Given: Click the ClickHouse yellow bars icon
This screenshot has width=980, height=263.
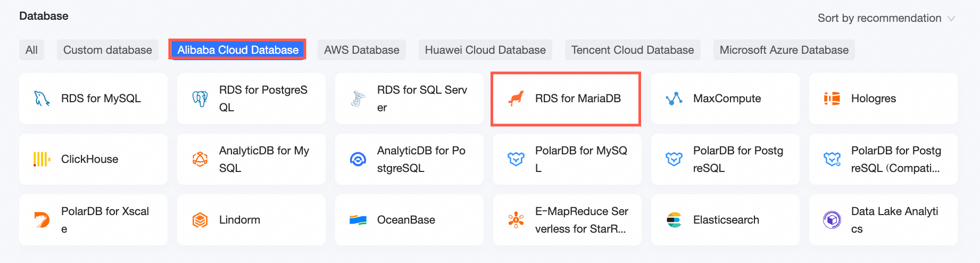Looking at the screenshot, I should click(x=42, y=159).
